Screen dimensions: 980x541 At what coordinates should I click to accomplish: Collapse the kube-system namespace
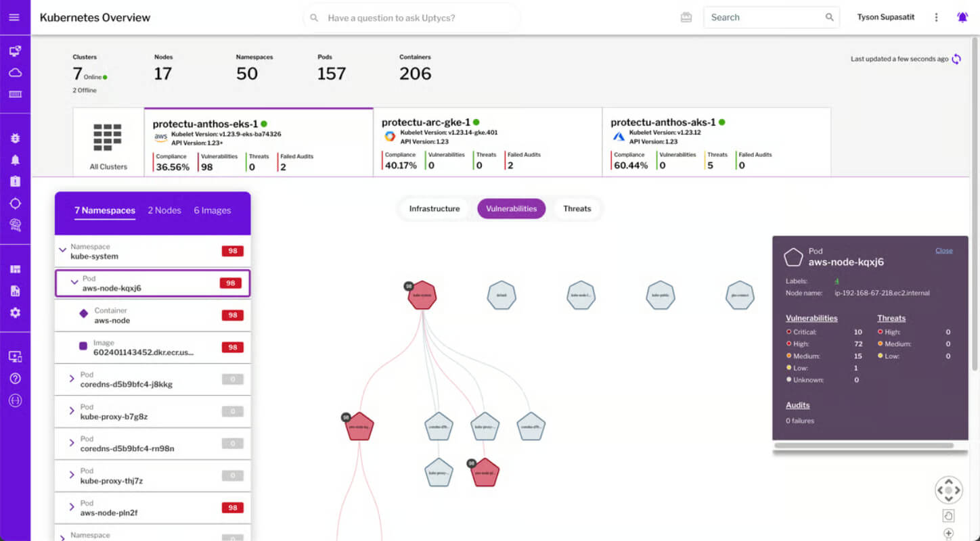pos(63,250)
